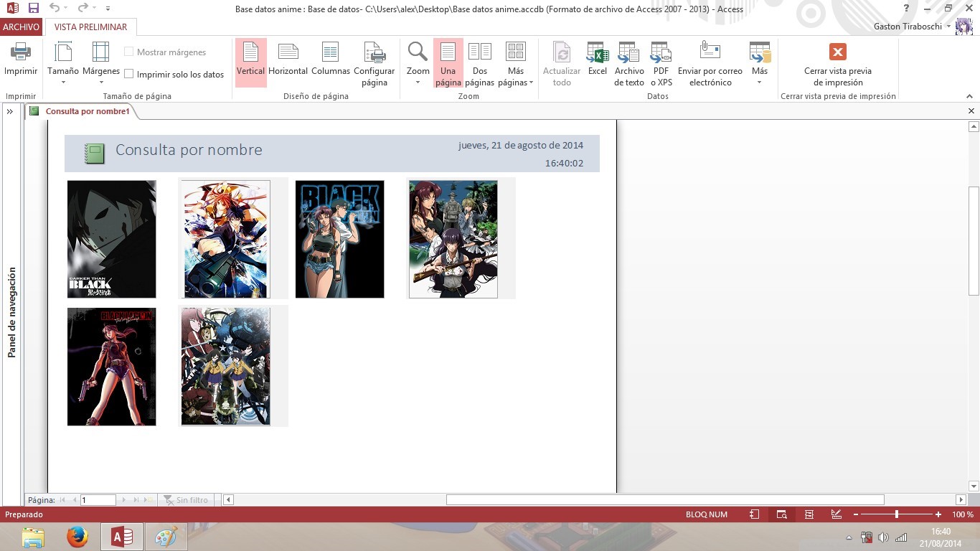Click the 100 % zoom level button
This screenshot has height=551, width=980.
(x=963, y=514)
